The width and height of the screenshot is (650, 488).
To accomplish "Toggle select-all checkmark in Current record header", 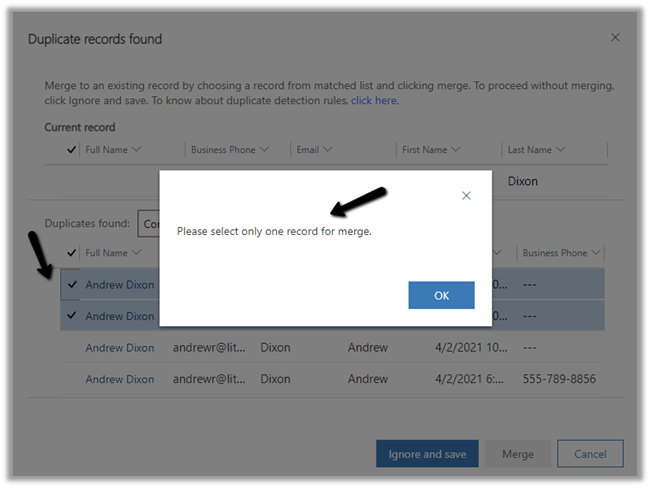I will (x=71, y=150).
